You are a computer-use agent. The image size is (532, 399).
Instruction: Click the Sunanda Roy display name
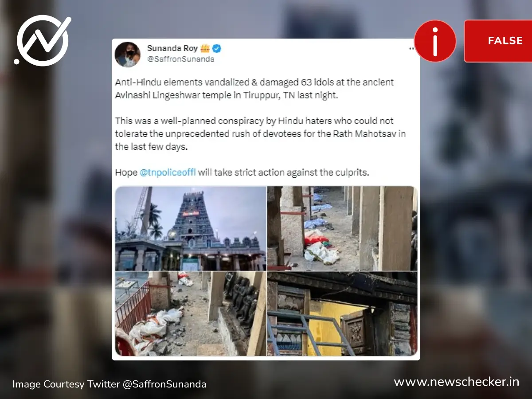[x=172, y=49]
